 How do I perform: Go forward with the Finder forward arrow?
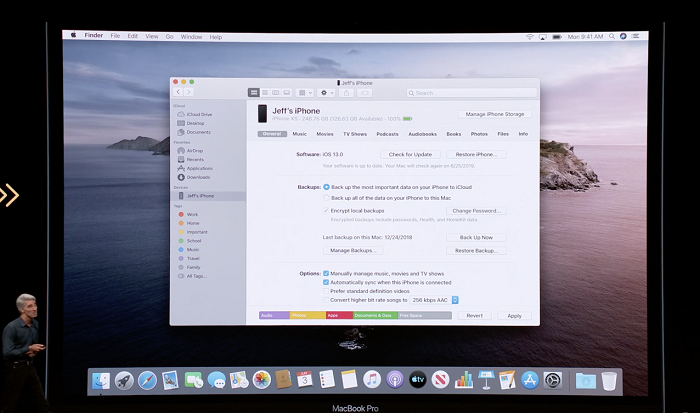coord(188,92)
